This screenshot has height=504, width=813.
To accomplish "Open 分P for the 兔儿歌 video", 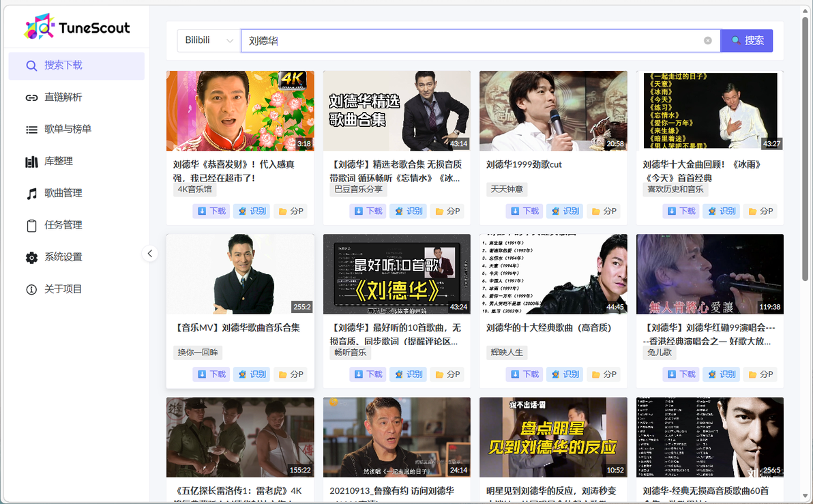I will coord(760,374).
